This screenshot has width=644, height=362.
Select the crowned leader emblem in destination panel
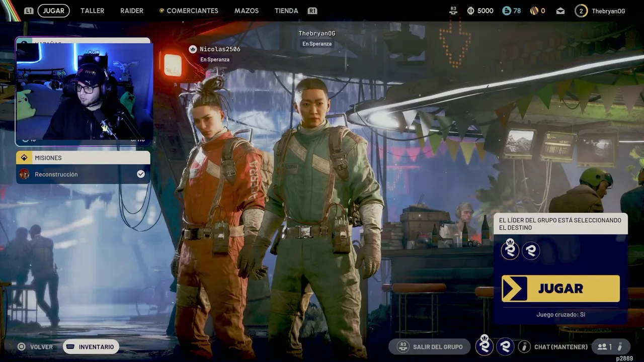click(x=510, y=249)
